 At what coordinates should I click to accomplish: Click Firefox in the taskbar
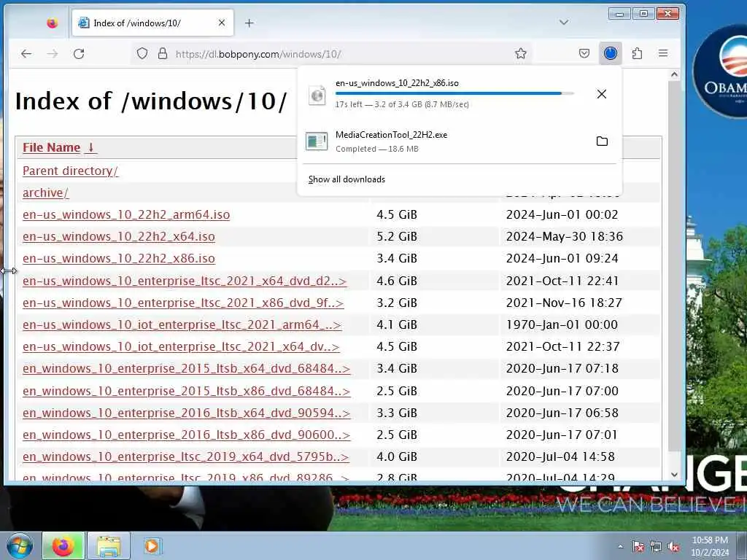tap(64, 545)
